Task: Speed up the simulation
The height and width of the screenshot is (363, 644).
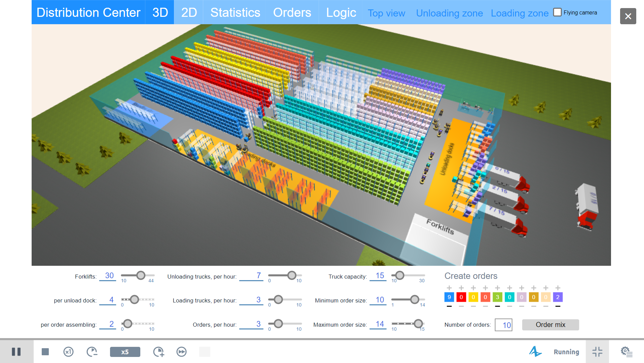Action: [158, 352]
